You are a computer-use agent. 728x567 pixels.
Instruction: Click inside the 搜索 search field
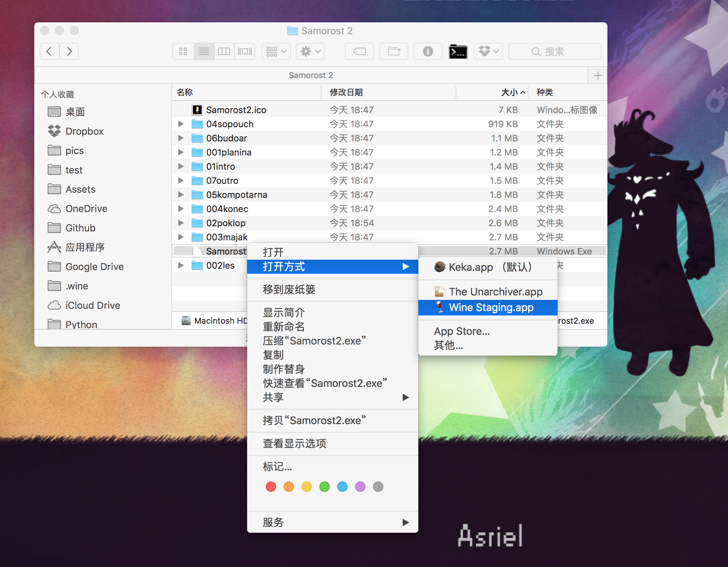555,51
